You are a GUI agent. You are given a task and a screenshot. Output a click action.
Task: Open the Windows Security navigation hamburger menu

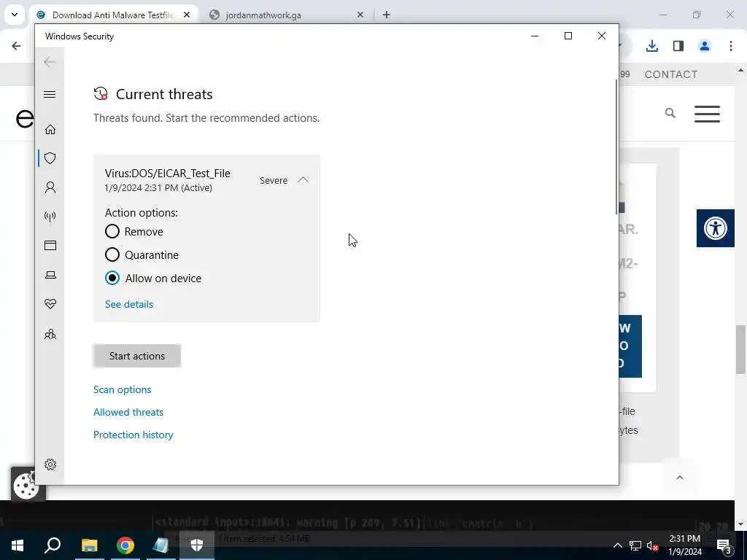coord(50,94)
